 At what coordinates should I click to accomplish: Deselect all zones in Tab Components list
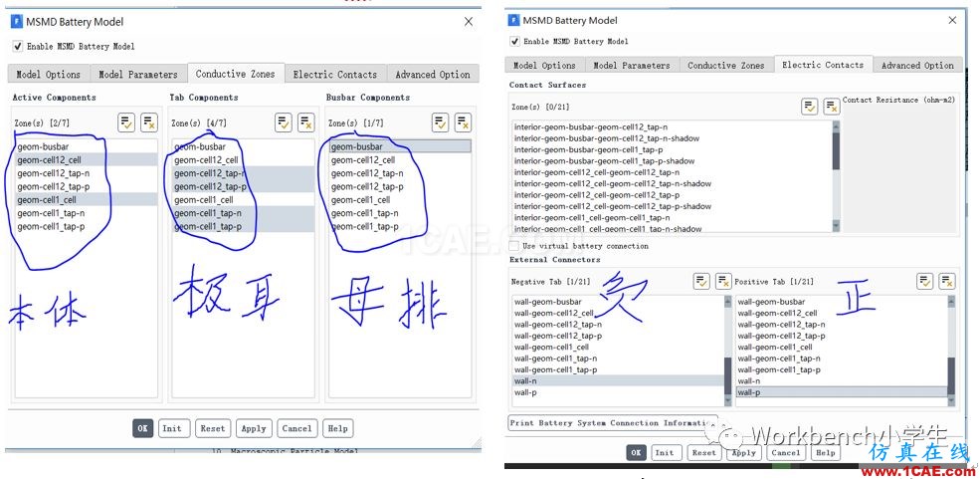coord(305,122)
